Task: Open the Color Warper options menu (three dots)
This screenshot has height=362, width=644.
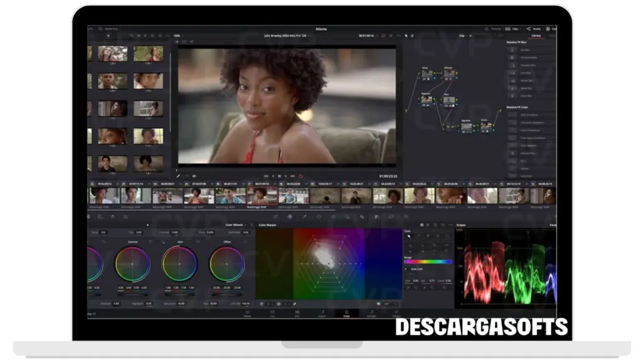Action: tap(450, 225)
